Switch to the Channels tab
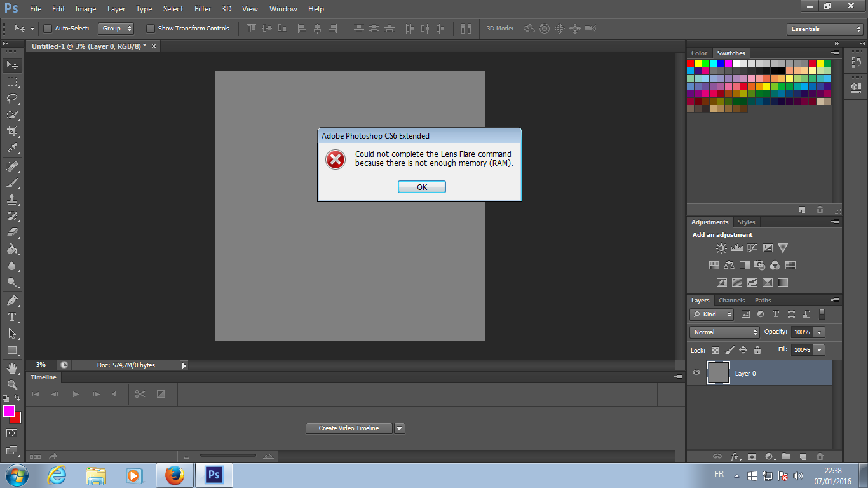This screenshot has width=868, height=488. point(731,301)
